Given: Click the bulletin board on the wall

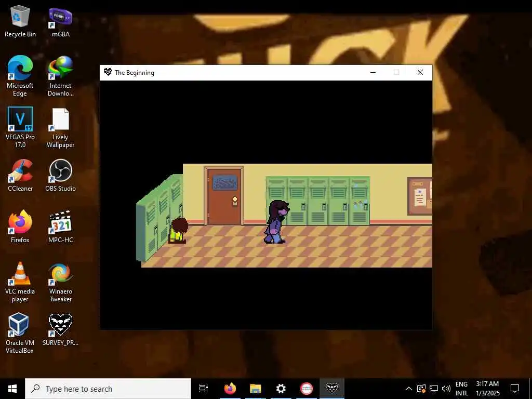Looking at the screenshot, I should tap(420, 196).
